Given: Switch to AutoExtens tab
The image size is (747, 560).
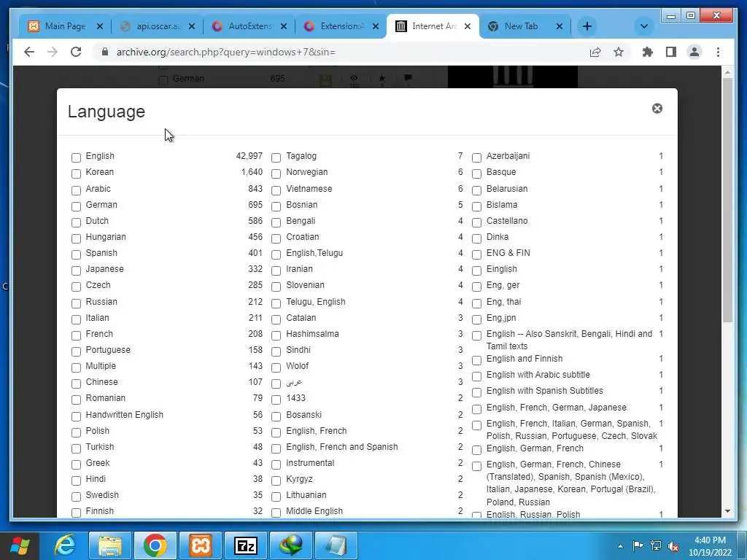Looking at the screenshot, I should (x=251, y=26).
